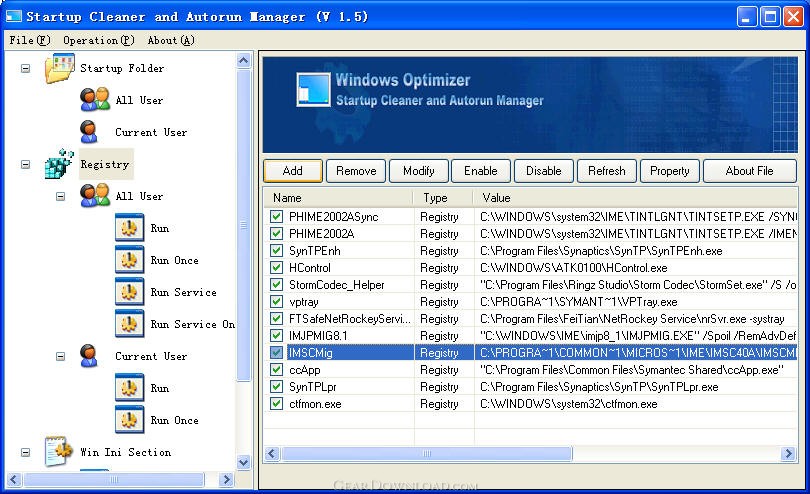Disable StormCodec_Helper via its checkbox
Image resolution: width=810 pixels, height=494 pixels.
click(276, 285)
